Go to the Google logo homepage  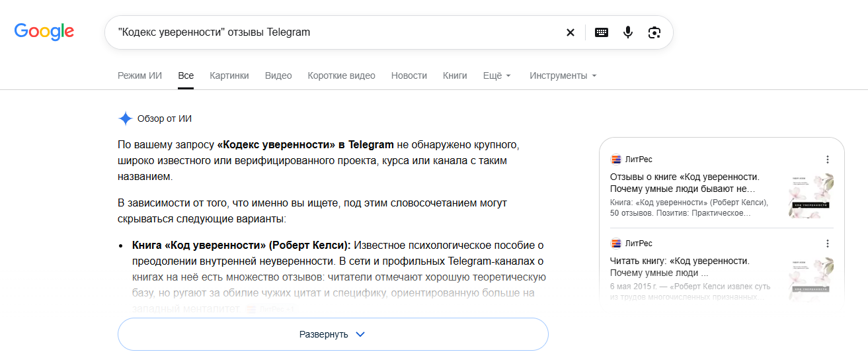point(44,32)
